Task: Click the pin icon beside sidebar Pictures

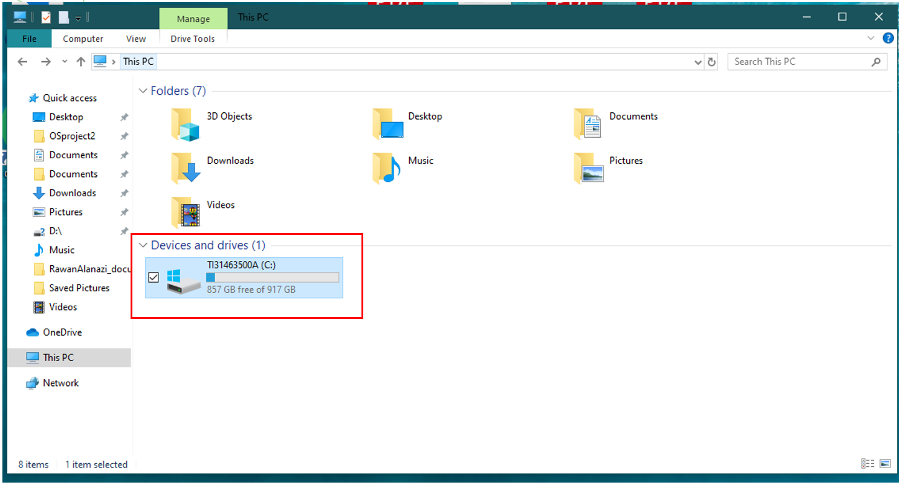Action: (124, 212)
